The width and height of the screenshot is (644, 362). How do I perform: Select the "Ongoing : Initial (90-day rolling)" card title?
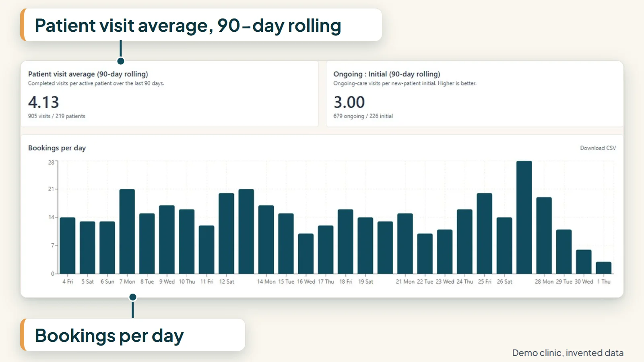387,74
